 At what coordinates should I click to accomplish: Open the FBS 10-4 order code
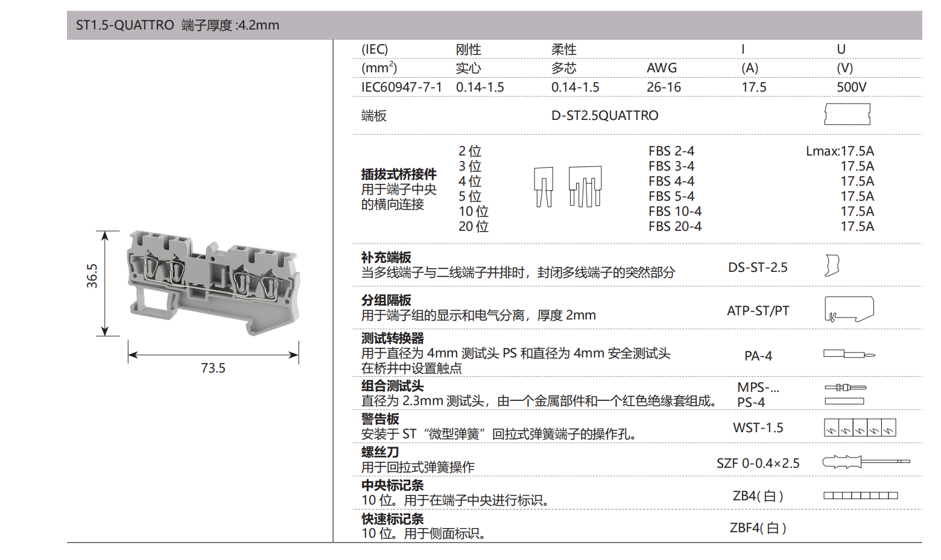pyautogui.click(x=674, y=211)
